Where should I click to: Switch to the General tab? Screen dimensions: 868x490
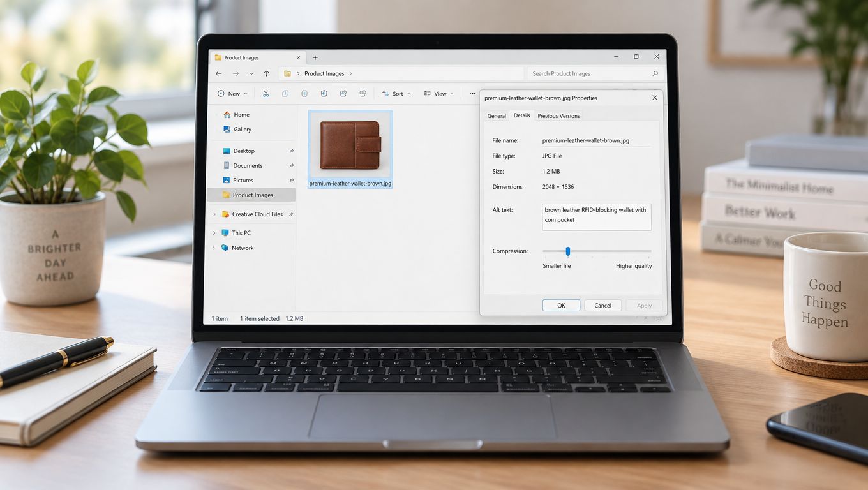tap(497, 116)
